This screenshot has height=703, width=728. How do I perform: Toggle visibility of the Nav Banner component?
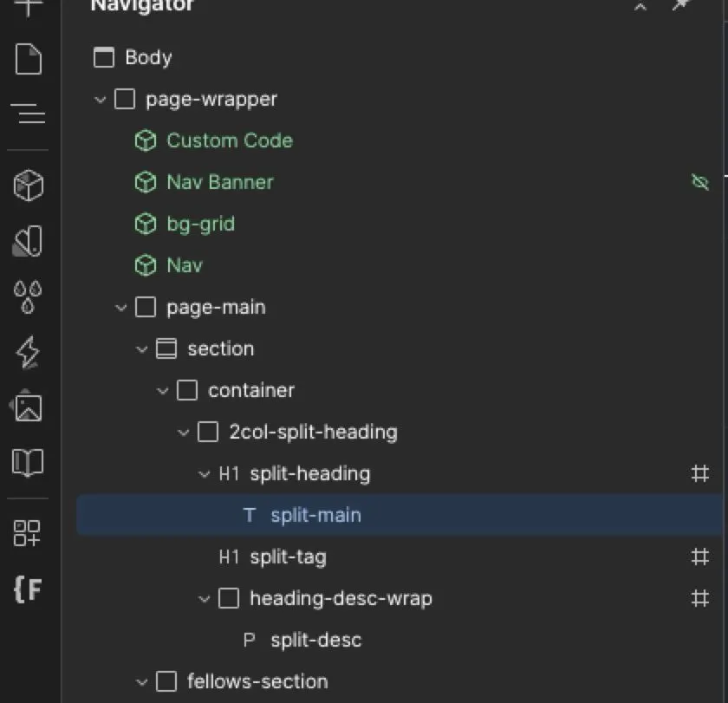tap(699, 182)
